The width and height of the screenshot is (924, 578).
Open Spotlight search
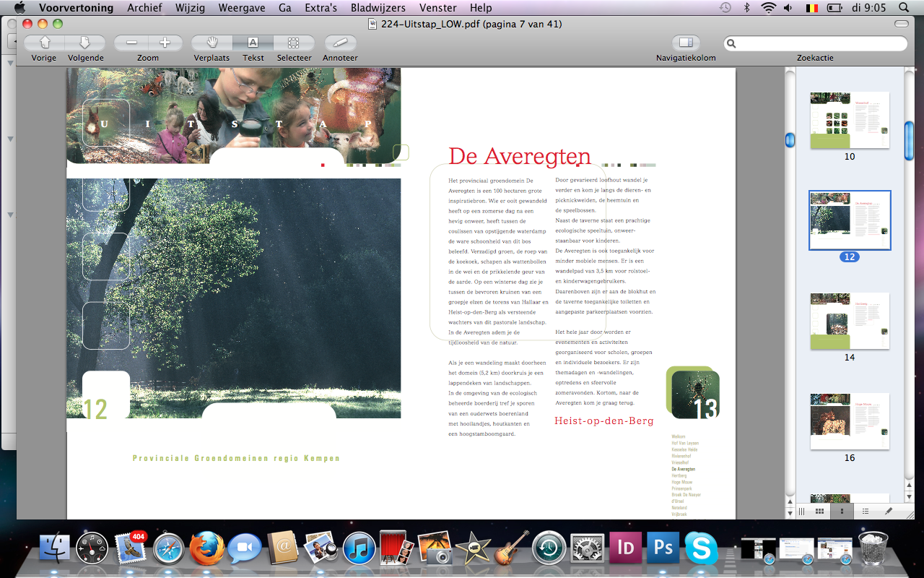pyautogui.click(x=904, y=8)
